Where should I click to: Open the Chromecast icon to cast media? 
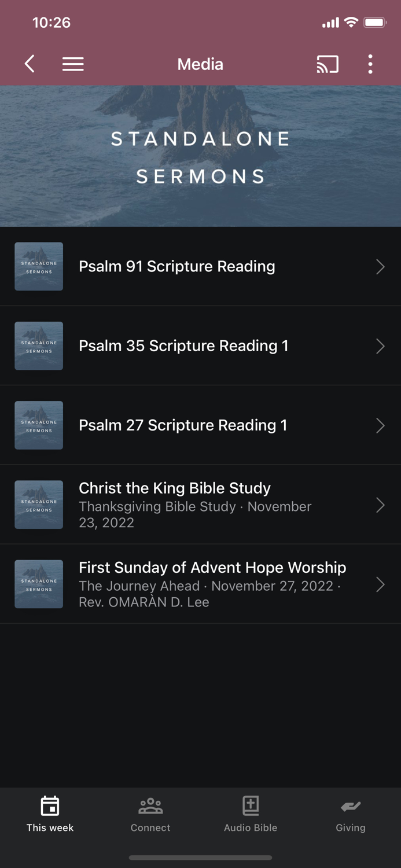328,64
